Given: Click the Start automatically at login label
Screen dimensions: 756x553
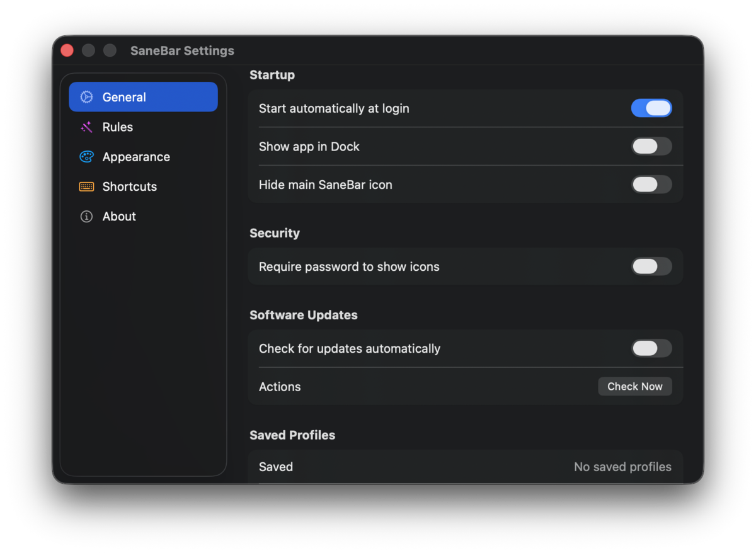Looking at the screenshot, I should [334, 108].
